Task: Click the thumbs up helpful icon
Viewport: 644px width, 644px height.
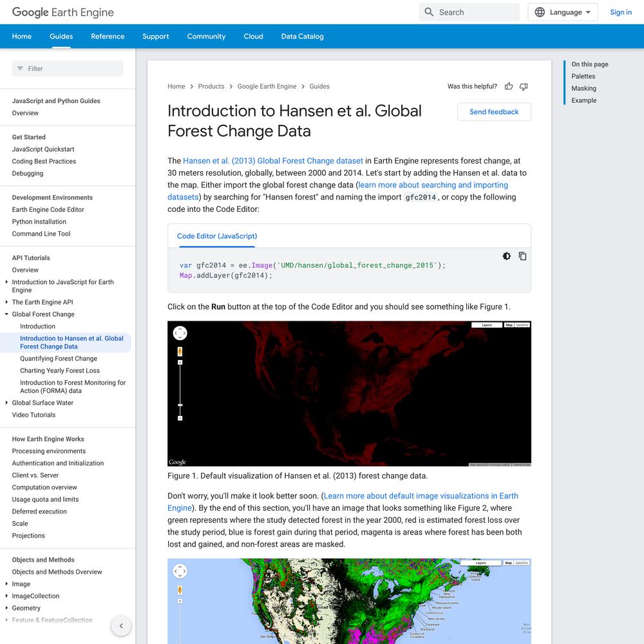Action: 509,86
